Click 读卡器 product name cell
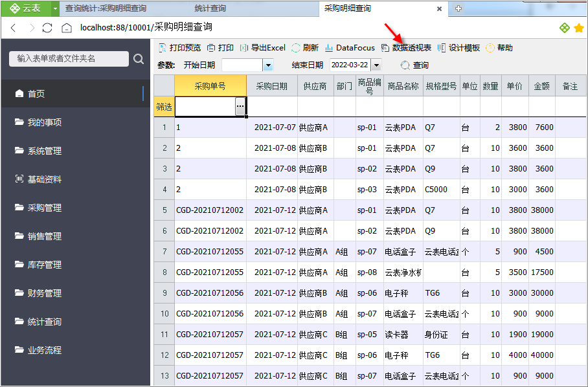 (x=403, y=335)
